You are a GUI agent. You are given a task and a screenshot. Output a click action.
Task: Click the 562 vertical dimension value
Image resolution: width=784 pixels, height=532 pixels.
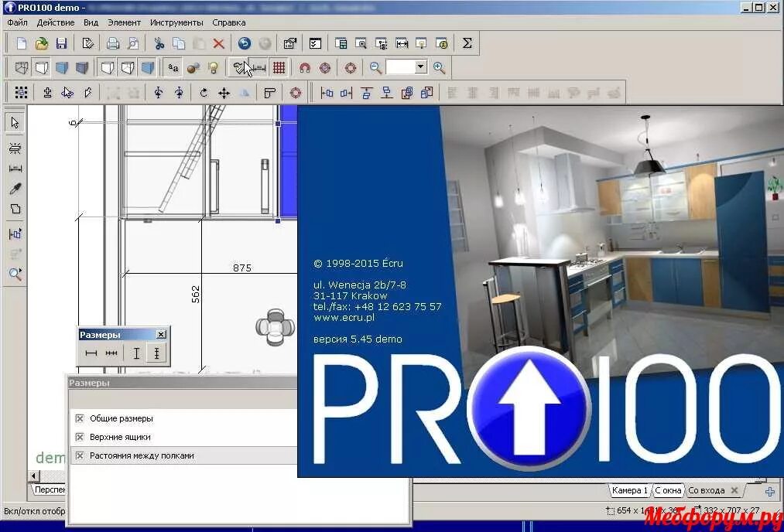(196, 294)
